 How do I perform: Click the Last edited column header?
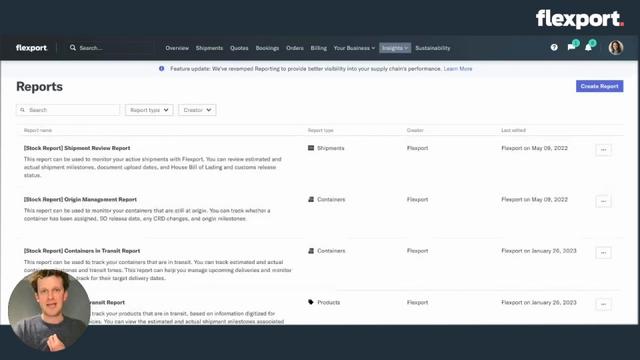(513, 130)
